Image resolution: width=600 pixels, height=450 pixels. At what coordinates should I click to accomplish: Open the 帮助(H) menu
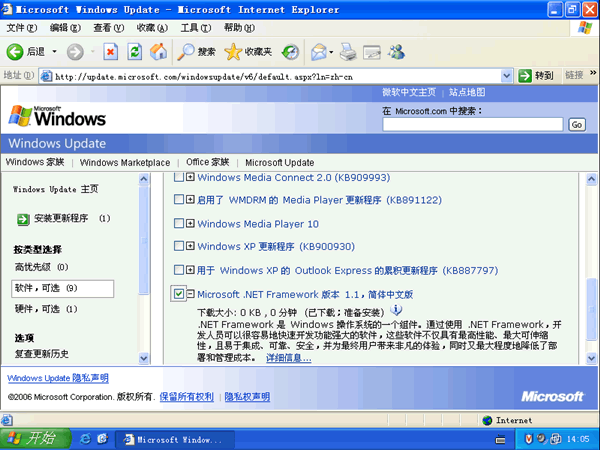click(x=239, y=28)
